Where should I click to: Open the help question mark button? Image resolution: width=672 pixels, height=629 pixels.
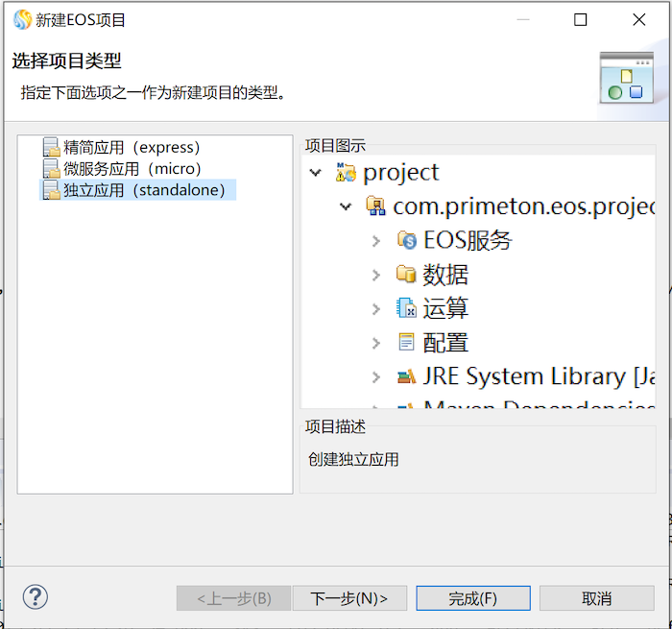pos(36,597)
